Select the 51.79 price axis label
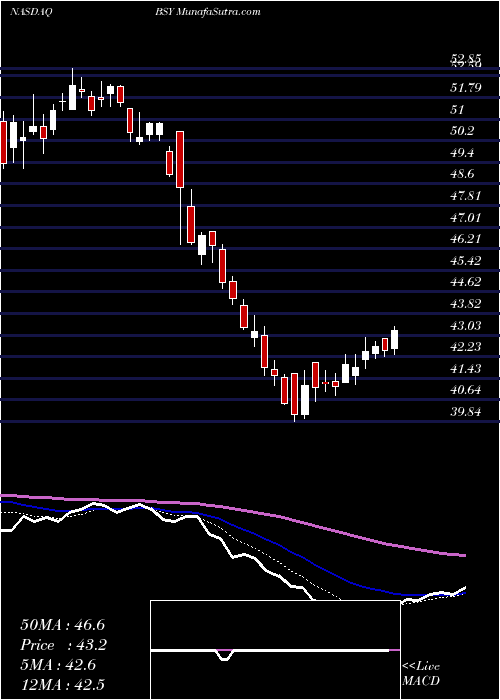The width and height of the screenshot is (500, 700). coord(466,88)
